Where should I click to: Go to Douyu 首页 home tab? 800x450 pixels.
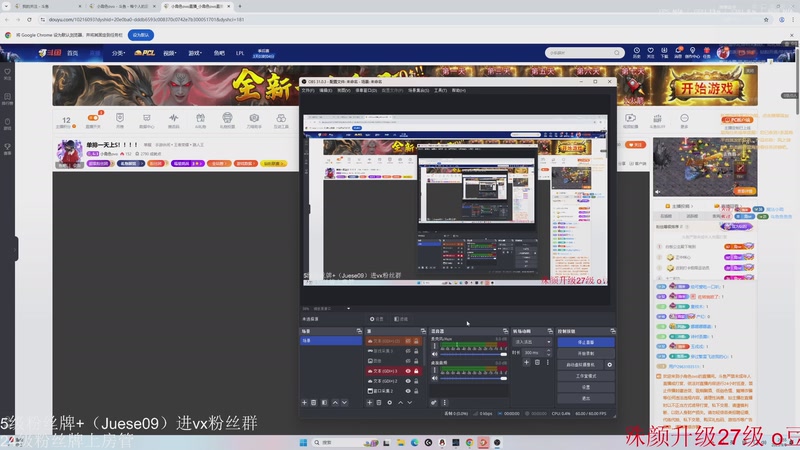coord(72,53)
